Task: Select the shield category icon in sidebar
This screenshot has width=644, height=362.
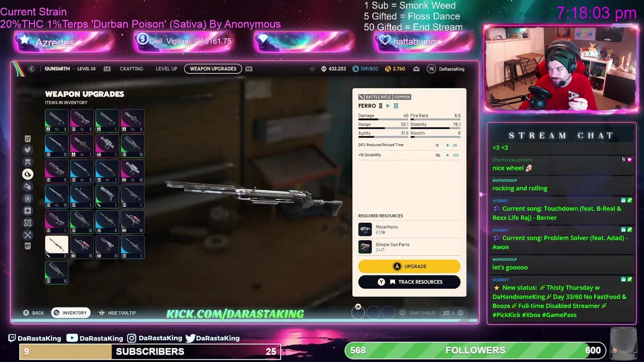Action: click(28, 199)
